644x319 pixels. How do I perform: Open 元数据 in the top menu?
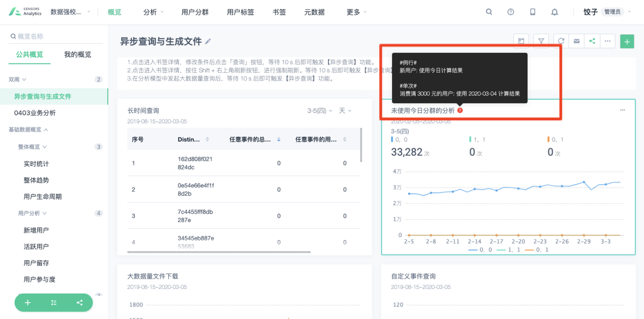314,12
